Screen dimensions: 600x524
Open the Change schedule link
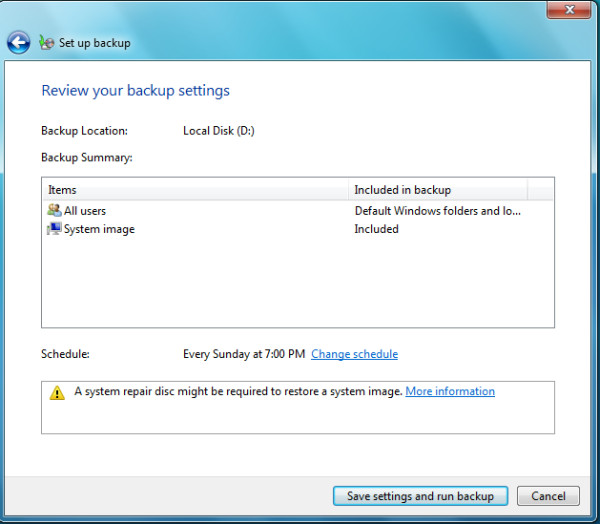click(x=354, y=354)
